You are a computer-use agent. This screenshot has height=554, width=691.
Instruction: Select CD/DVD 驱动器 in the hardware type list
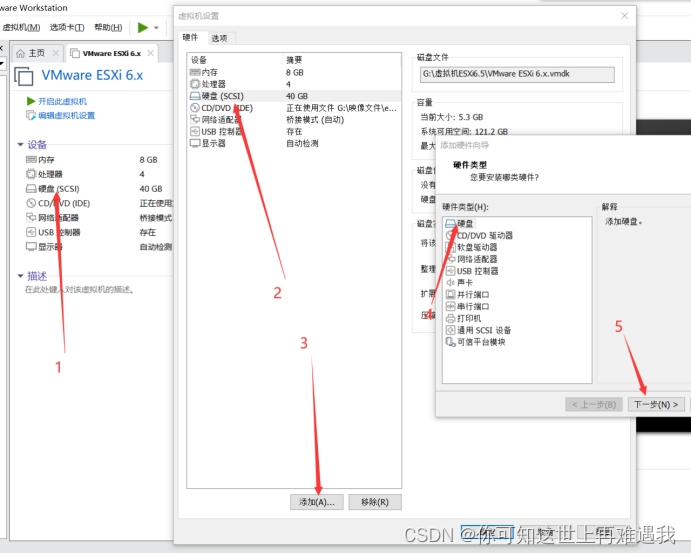pyautogui.click(x=479, y=236)
